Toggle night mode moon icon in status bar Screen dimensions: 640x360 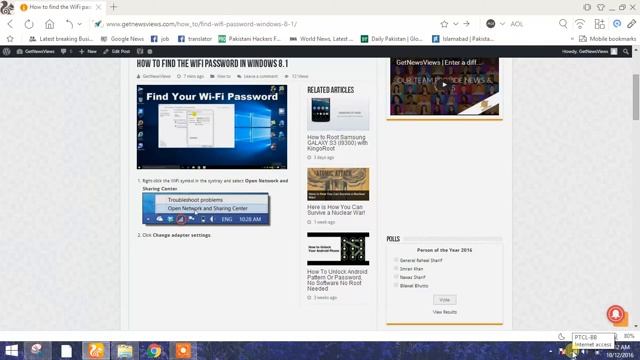point(562,337)
